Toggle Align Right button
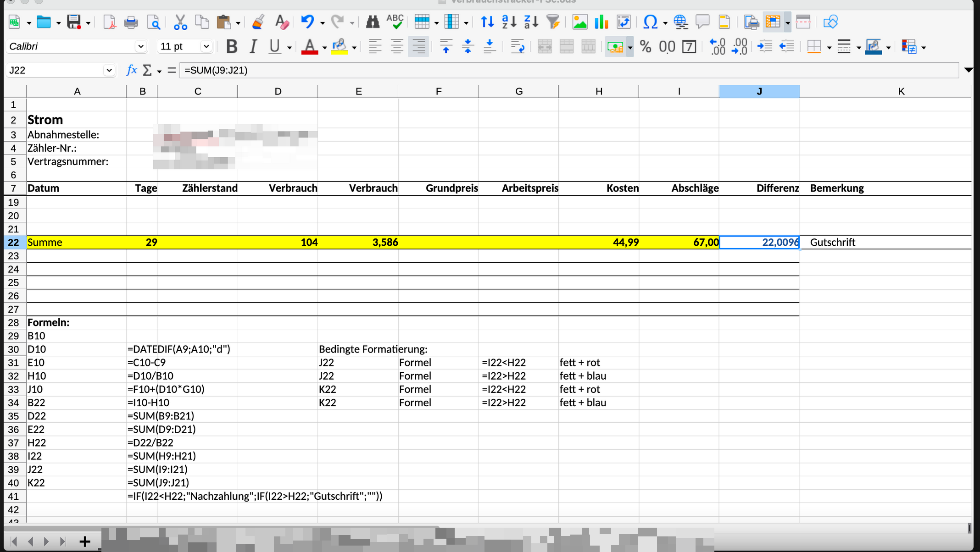Screen dimensions: 980x552 (418, 47)
